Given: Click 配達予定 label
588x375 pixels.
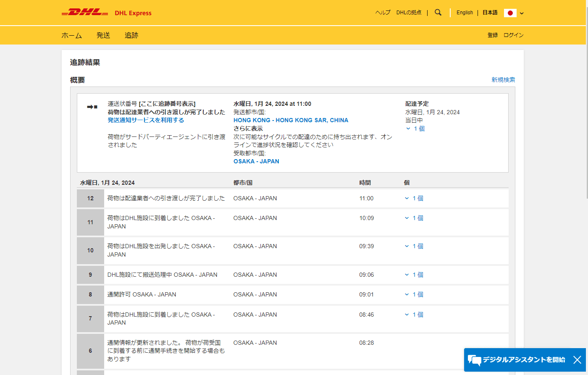Looking at the screenshot, I should click(x=417, y=104).
